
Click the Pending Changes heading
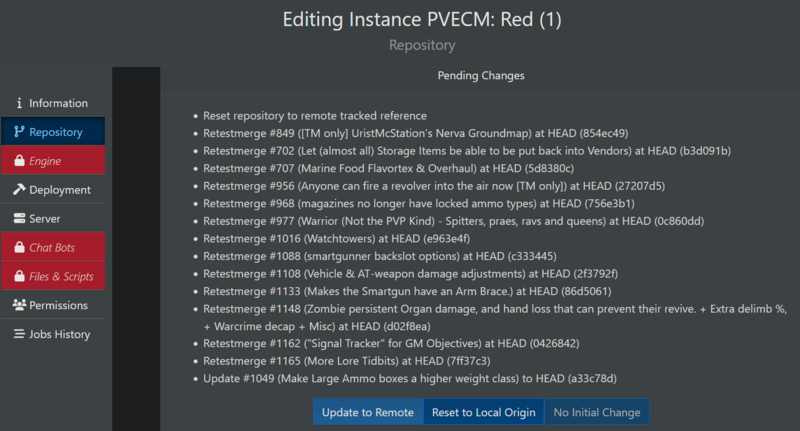[481, 76]
